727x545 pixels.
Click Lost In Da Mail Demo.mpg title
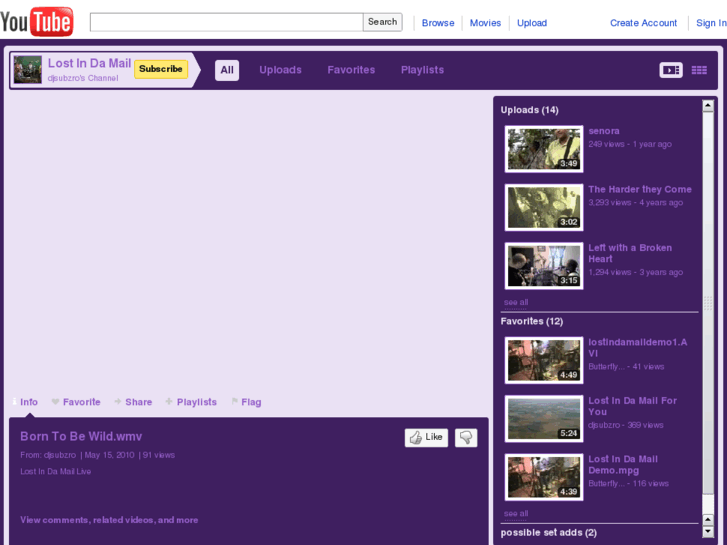(x=623, y=465)
